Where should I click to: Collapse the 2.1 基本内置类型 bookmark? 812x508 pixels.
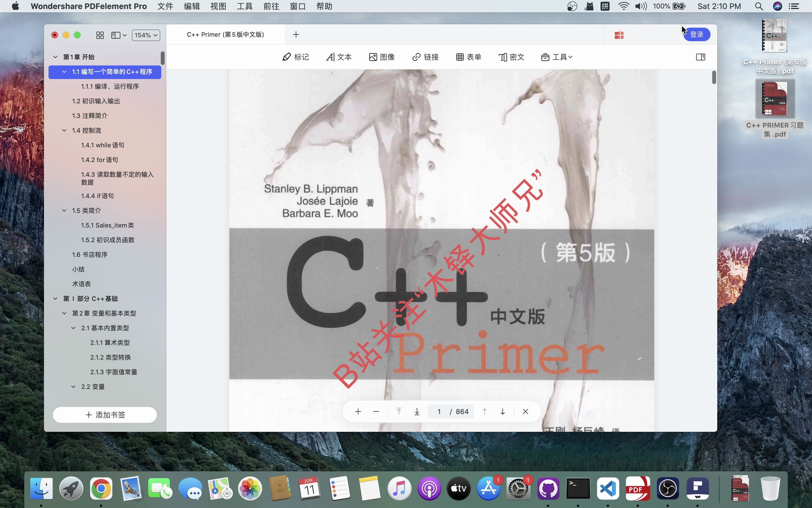(74, 328)
